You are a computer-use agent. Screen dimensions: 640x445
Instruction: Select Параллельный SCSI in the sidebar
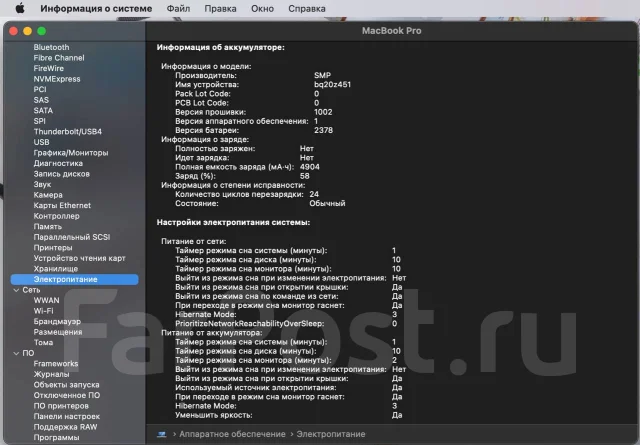(72, 237)
